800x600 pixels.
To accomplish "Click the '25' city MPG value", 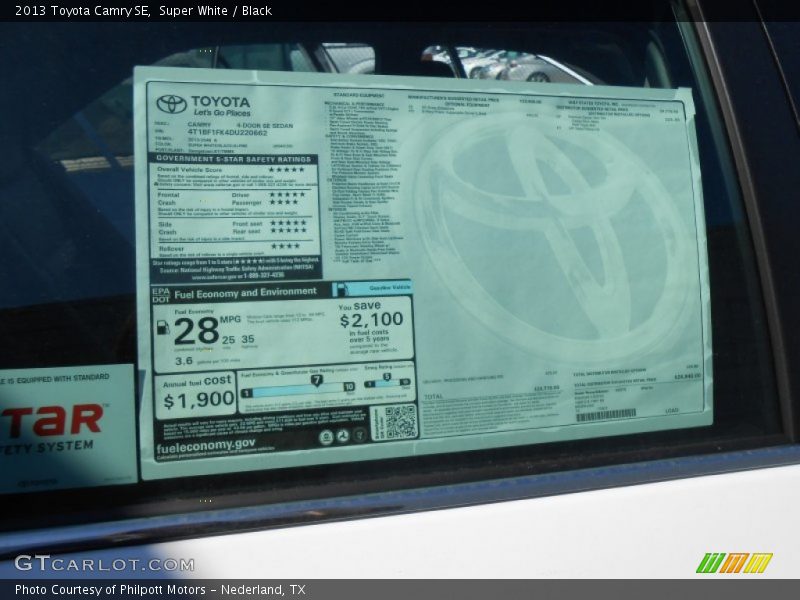I will click(229, 340).
